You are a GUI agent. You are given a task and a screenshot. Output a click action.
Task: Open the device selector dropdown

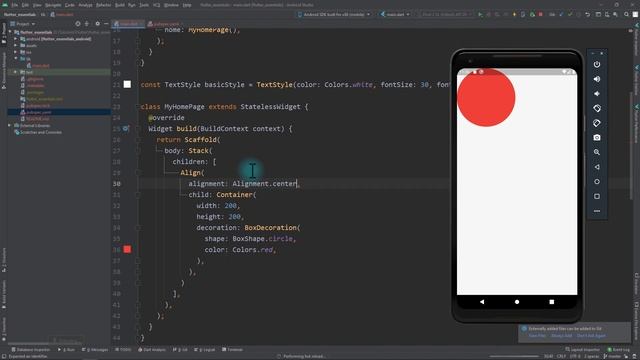point(334,14)
